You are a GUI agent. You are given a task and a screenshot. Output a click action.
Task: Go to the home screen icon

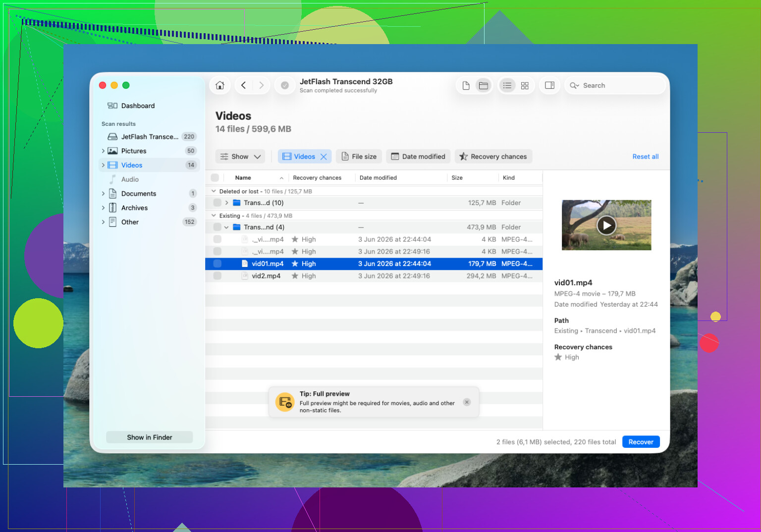coord(220,85)
